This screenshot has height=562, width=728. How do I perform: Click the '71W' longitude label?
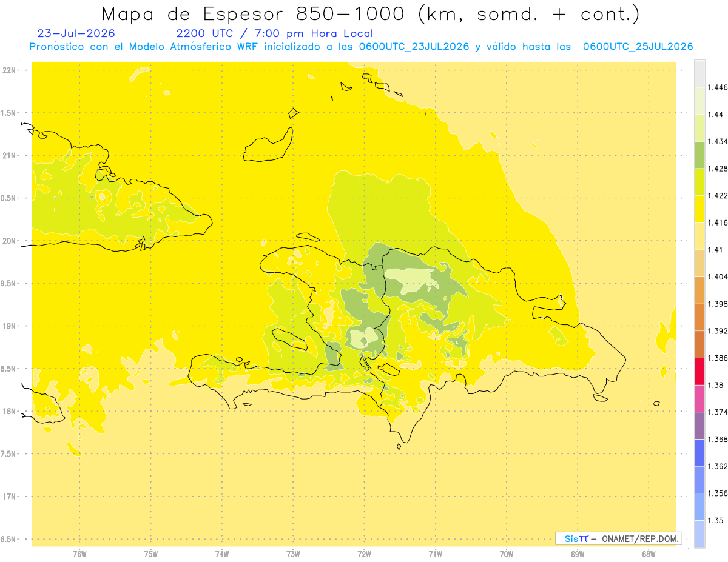point(435,554)
